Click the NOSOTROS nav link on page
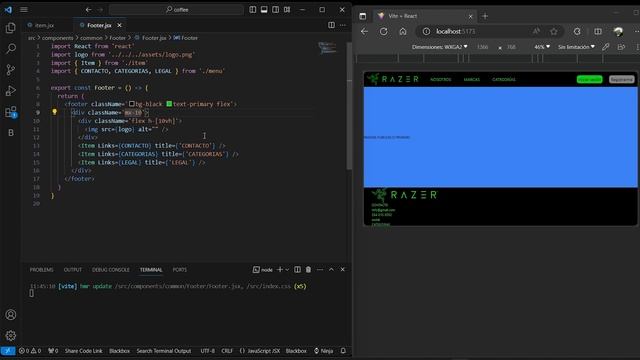Image resolution: width=640 pixels, height=360 pixels. click(441, 80)
